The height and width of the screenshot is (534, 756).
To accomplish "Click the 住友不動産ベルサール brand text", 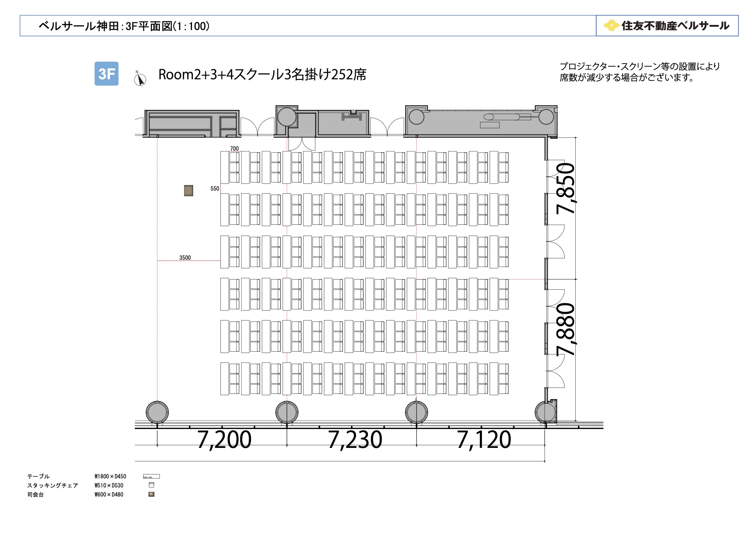I will pos(675,26).
